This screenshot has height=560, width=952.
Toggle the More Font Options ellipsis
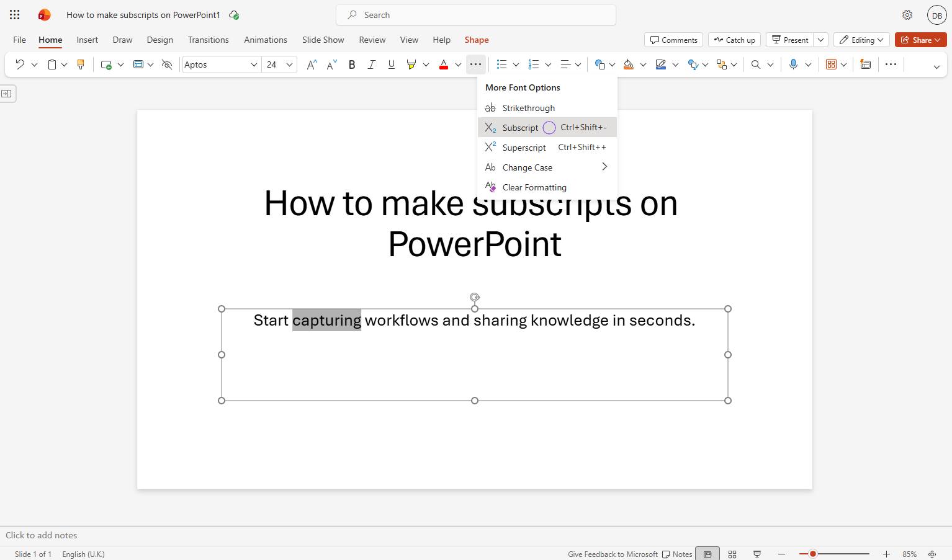[475, 64]
